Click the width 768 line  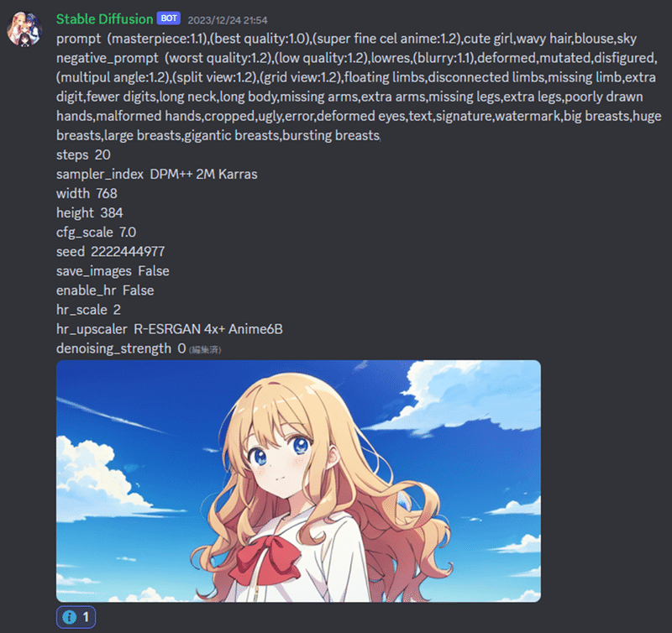tap(87, 193)
